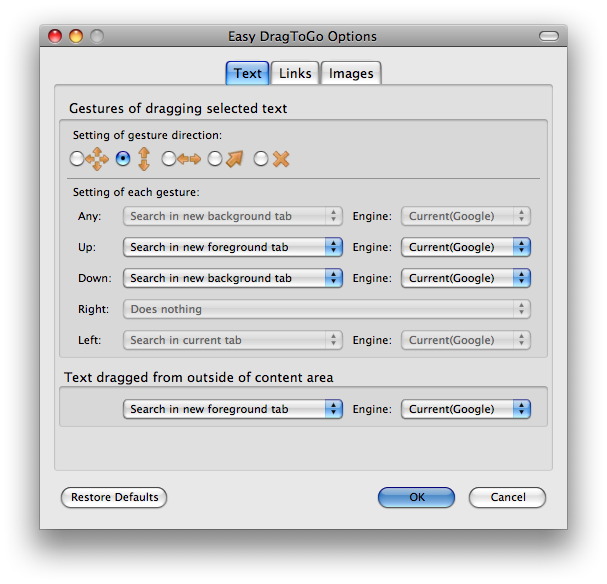Click the toolbar toggle pill in title bar

point(549,36)
